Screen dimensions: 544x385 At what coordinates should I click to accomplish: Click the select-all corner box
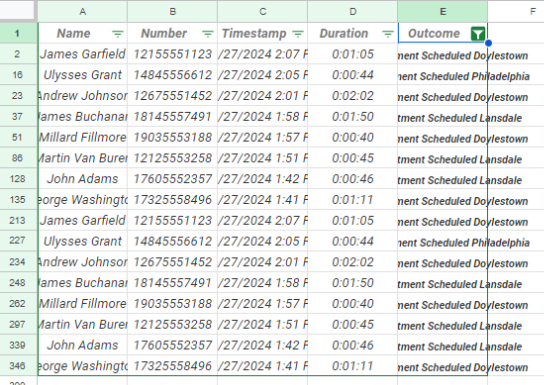(17, 10)
